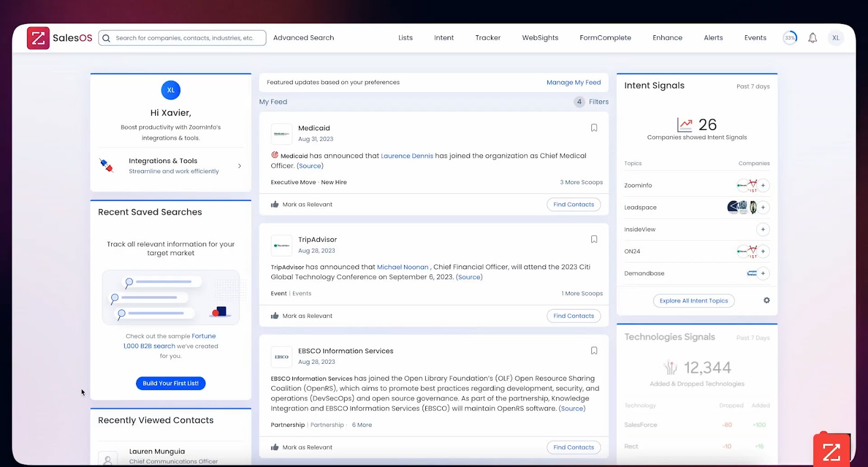868x467 pixels.
Task: Click thumbs-up icon on TripAdvisor card
Action: pyautogui.click(x=275, y=315)
